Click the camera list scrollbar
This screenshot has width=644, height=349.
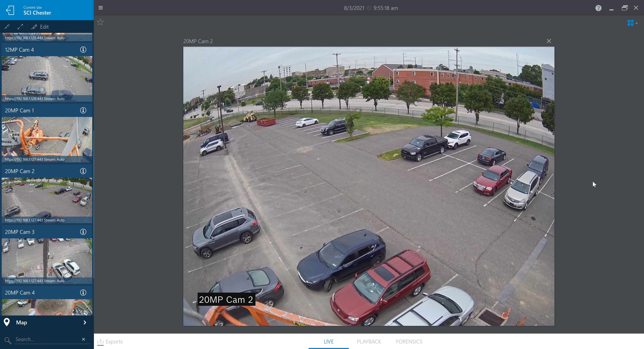93,204
